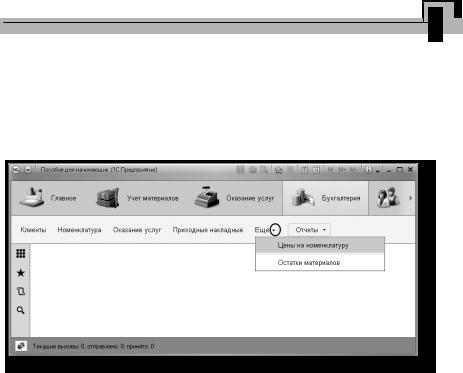Image resolution: width=463 pixels, height=373 pixels.
Task: Open the Учет материалов section
Action: 137,198
